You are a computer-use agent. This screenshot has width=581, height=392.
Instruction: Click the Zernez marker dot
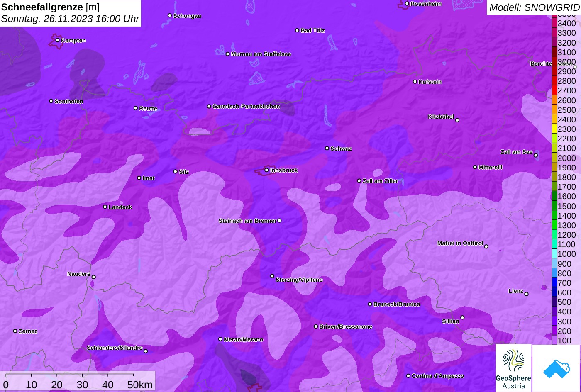[15, 331]
